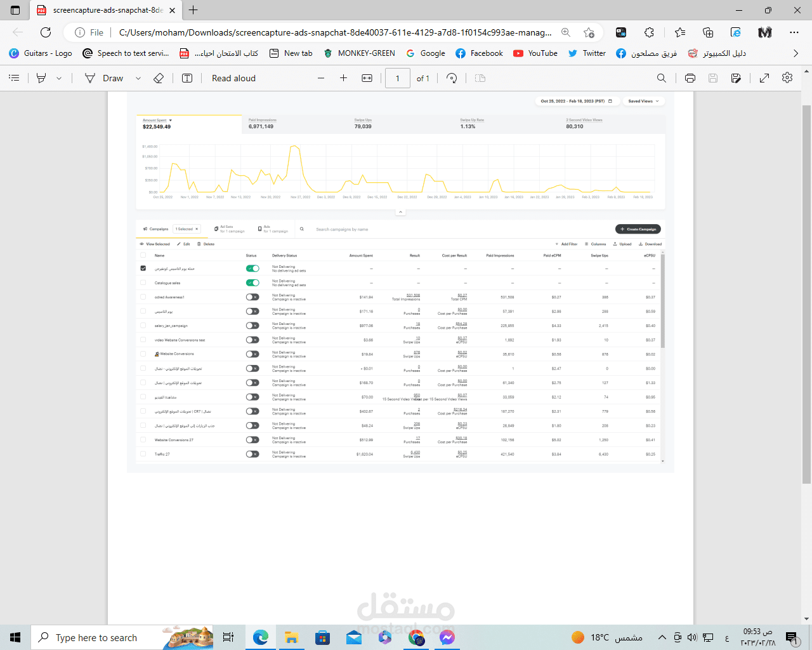Open Find in PDF search icon
The height and width of the screenshot is (650, 812).
click(662, 78)
